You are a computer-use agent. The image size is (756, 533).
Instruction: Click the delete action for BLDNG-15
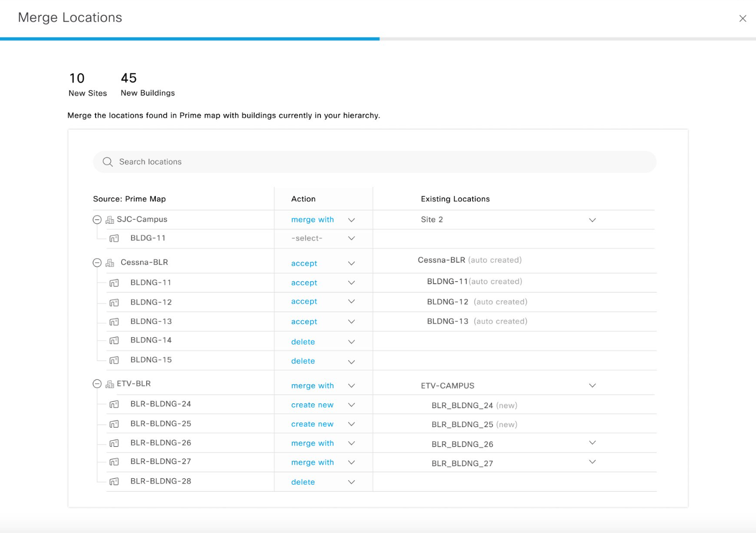point(303,361)
